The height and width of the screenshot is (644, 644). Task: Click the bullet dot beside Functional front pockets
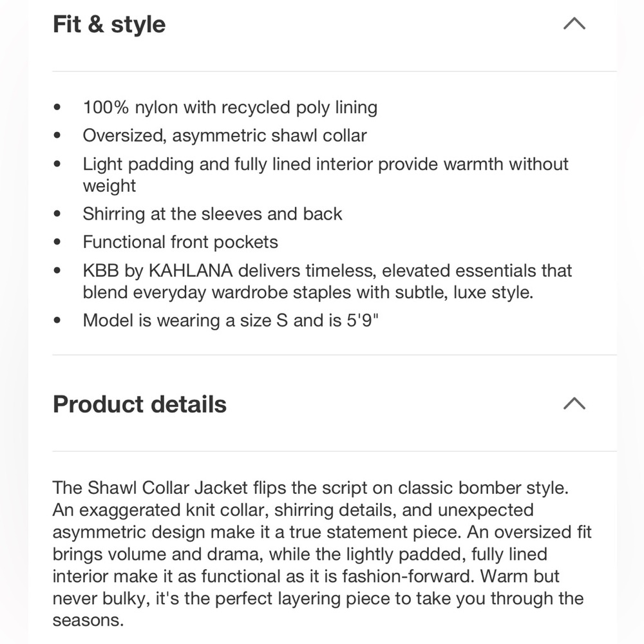pyautogui.click(x=57, y=242)
